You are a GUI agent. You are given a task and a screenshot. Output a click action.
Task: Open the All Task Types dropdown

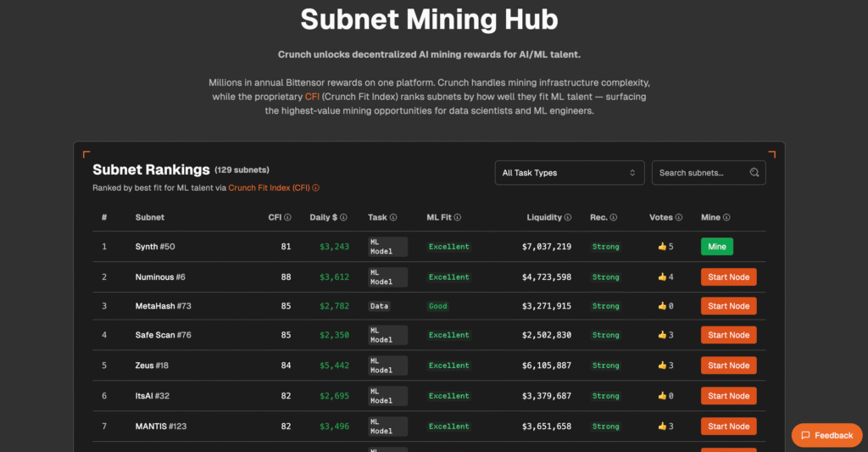(x=569, y=173)
